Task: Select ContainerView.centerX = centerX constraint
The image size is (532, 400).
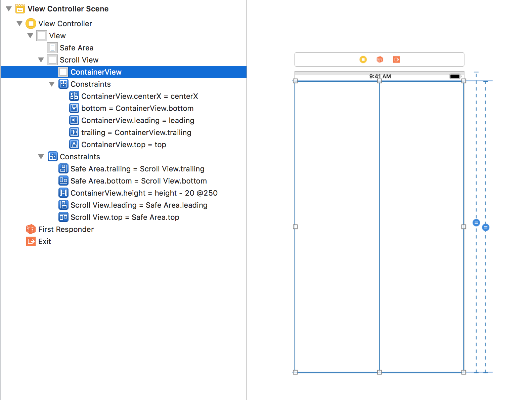Action: point(140,96)
